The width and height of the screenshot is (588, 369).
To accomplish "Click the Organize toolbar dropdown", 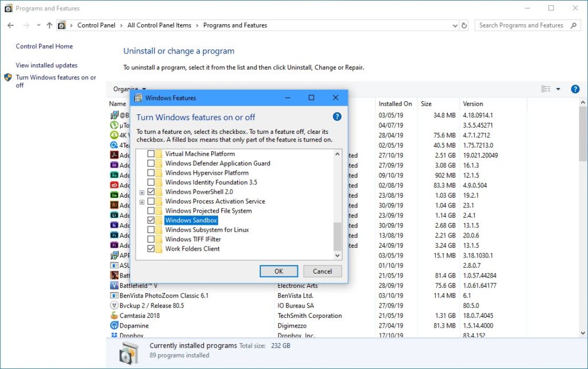I will coord(129,89).
